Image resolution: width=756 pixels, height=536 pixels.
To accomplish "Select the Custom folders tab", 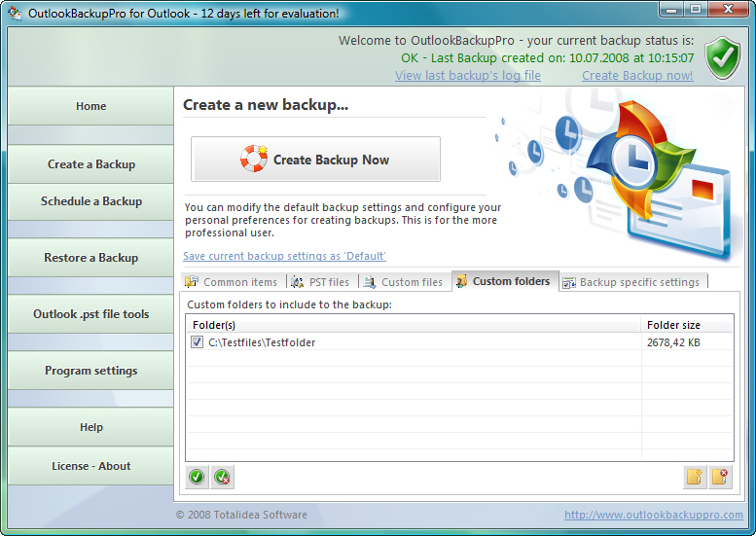I will (x=505, y=281).
